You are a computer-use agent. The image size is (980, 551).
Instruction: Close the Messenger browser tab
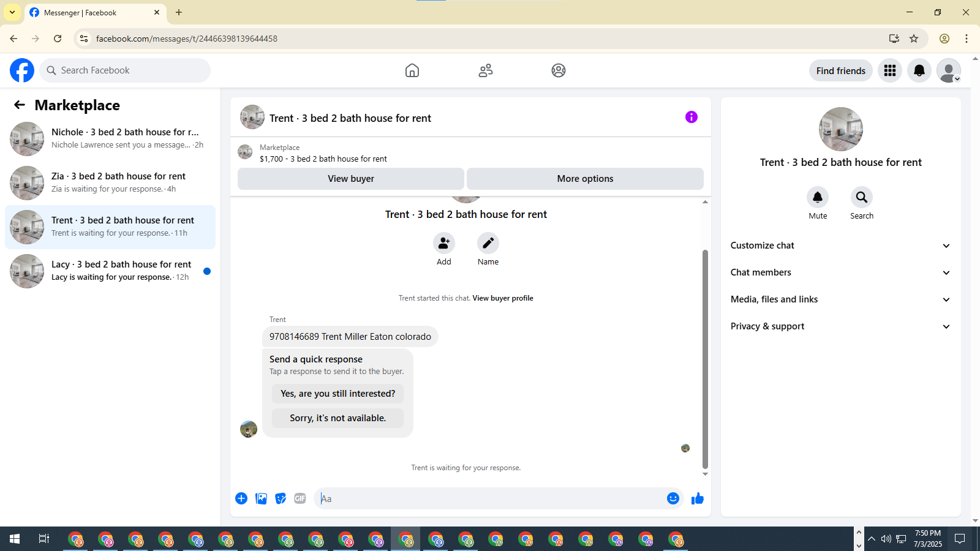click(x=157, y=12)
